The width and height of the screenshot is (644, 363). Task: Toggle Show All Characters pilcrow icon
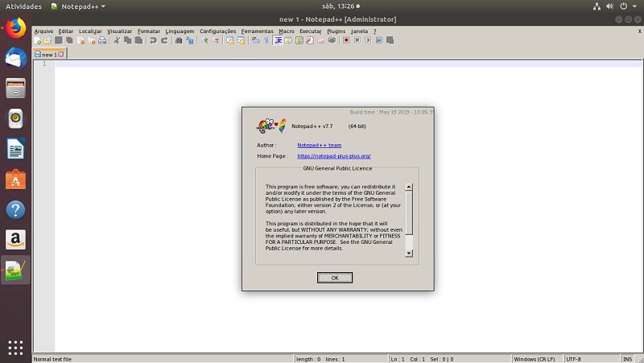tap(266, 40)
